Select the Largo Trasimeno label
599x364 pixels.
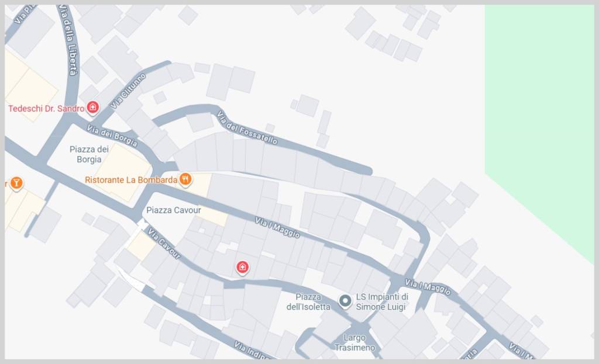pos(354,342)
